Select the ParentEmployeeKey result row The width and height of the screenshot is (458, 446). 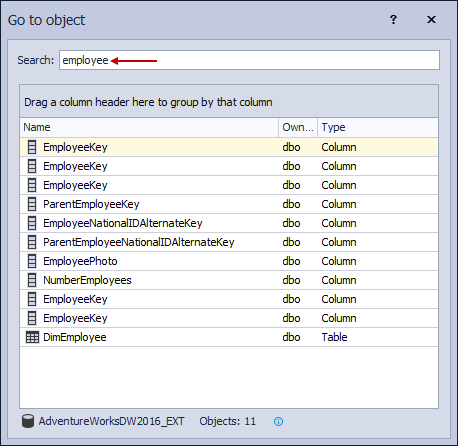coord(229,204)
